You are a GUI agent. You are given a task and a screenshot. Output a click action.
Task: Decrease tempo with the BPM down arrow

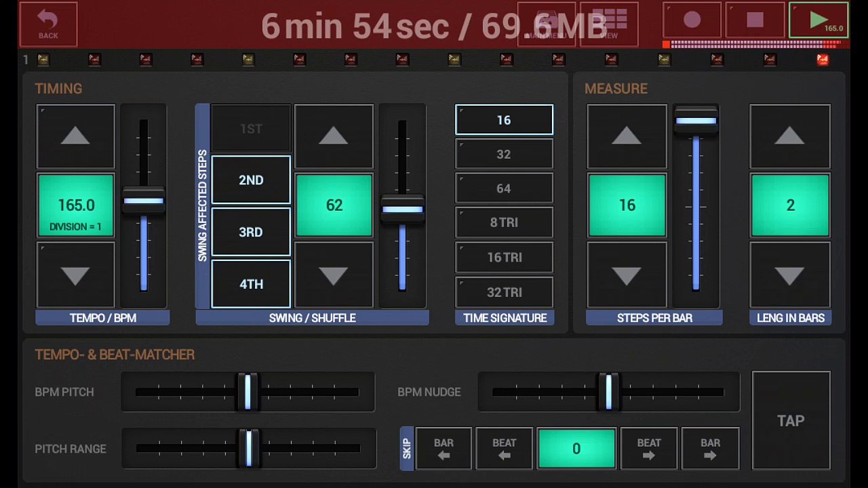click(x=75, y=274)
